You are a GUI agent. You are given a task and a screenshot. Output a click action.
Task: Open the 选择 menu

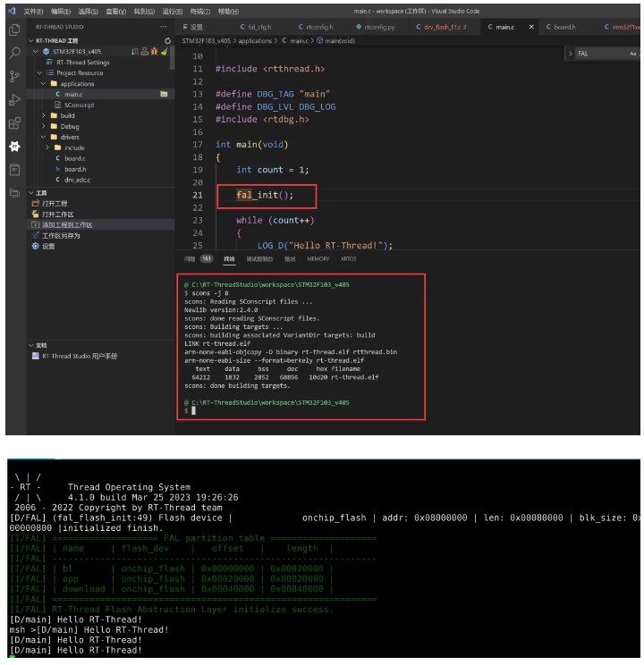tap(89, 11)
